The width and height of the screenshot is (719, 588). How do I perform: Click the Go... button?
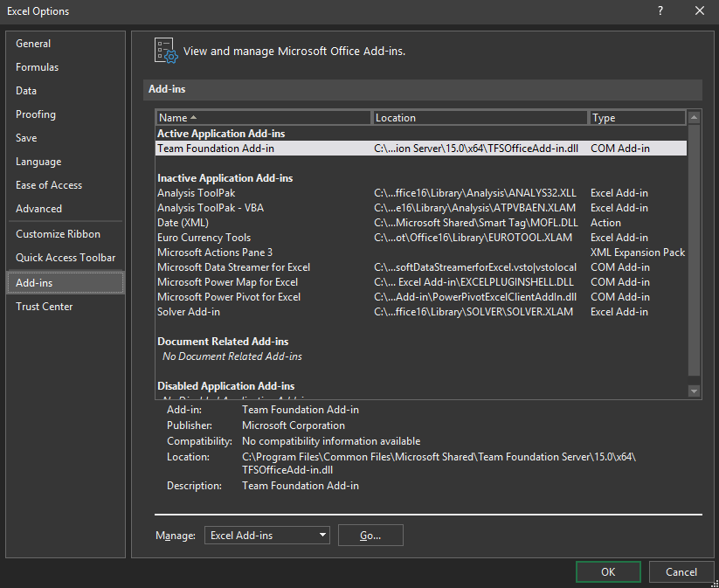(x=370, y=536)
